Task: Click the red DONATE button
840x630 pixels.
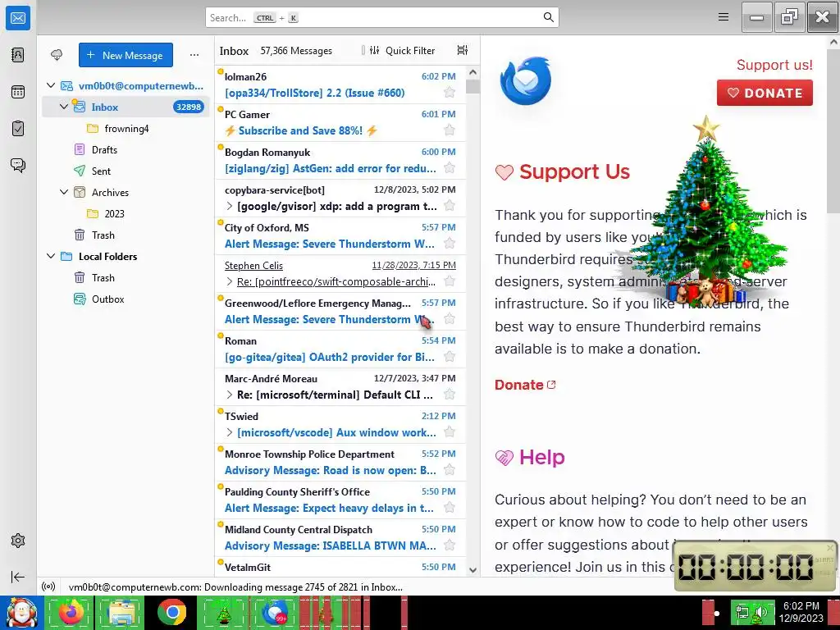Action: coord(765,93)
